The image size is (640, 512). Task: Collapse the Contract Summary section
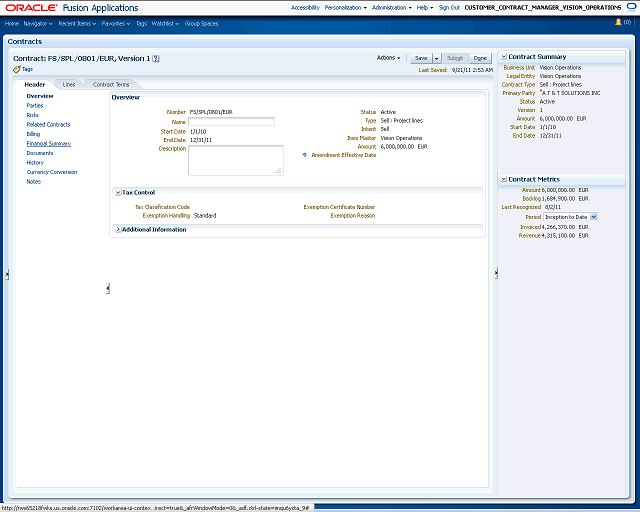coord(504,57)
